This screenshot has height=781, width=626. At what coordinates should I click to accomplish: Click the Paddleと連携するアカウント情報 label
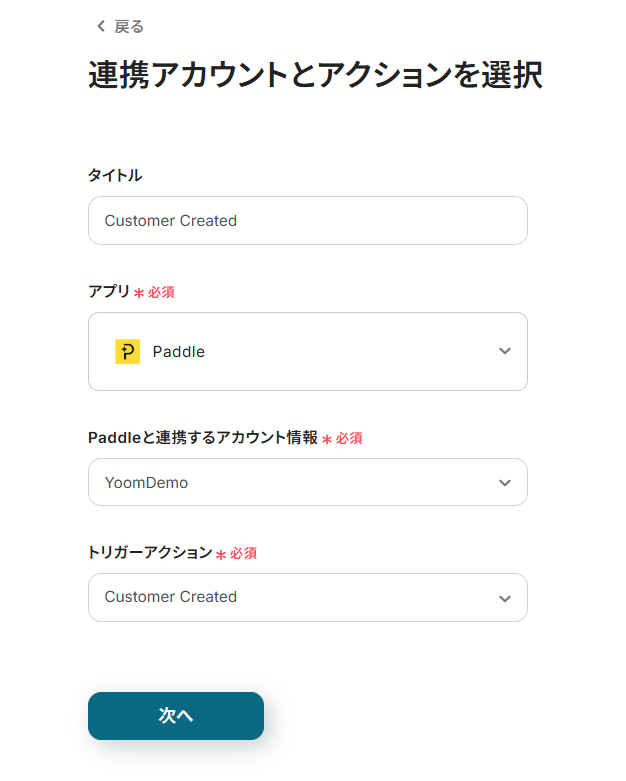[x=203, y=438]
